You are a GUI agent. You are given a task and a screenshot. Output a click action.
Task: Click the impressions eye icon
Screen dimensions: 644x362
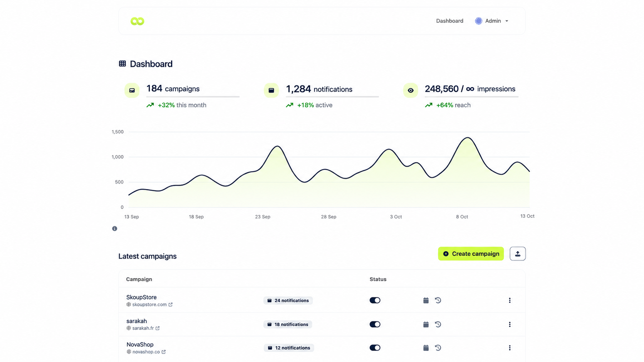[411, 90]
